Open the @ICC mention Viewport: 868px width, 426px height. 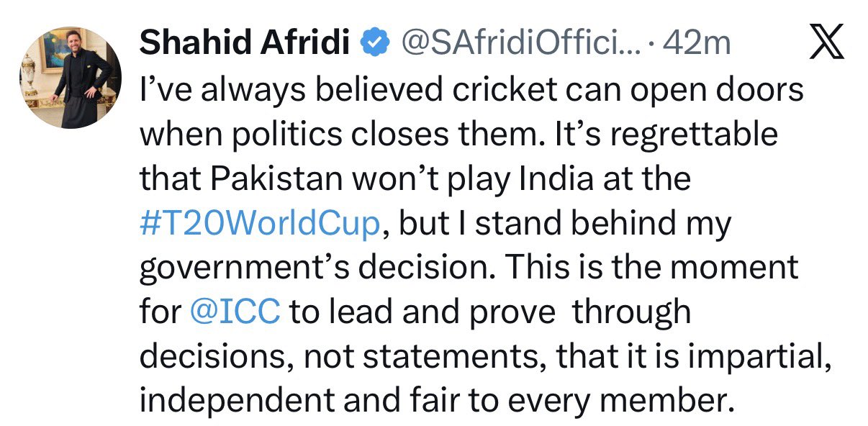pyautogui.click(x=238, y=313)
